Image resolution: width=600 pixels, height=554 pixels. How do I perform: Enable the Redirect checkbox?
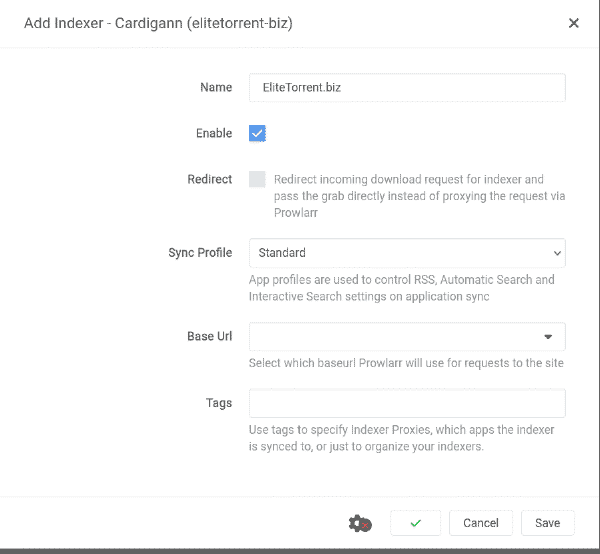(x=257, y=179)
